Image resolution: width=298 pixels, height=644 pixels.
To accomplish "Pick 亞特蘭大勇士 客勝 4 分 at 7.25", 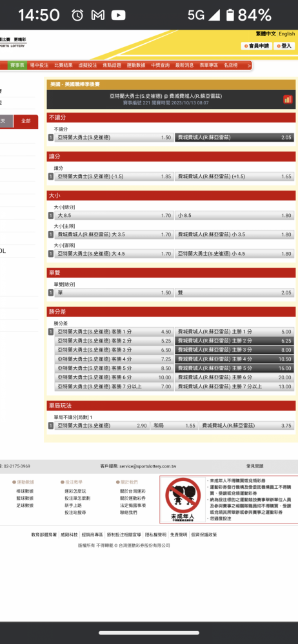I will pos(113,359).
